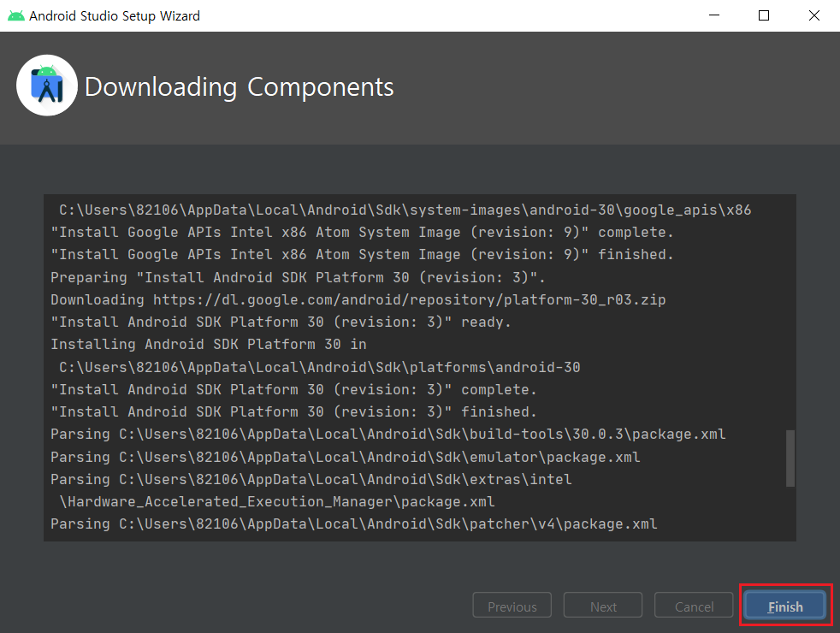Image resolution: width=840 pixels, height=633 pixels.
Task: Close the Setup Wizard window
Action: [x=814, y=15]
